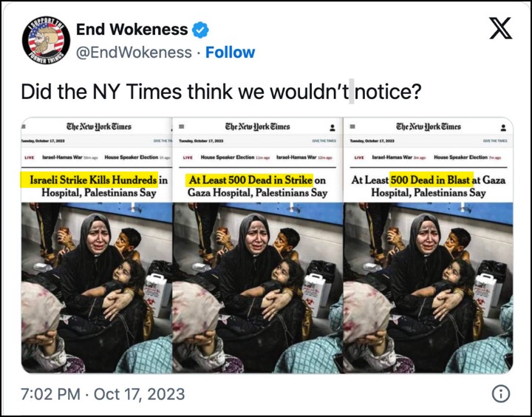Open the @EndWokeness handle link
This screenshot has width=532, height=417.
click(x=134, y=52)
